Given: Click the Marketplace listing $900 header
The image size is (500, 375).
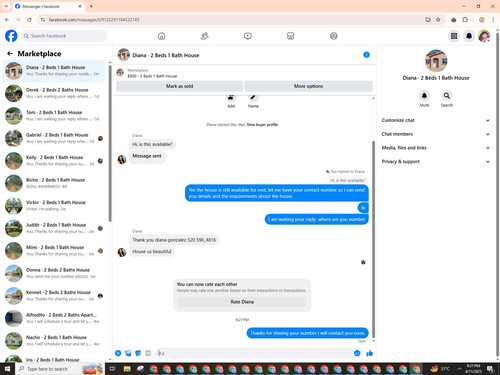Looking at the screenshot, I should (x=244, y=73).
